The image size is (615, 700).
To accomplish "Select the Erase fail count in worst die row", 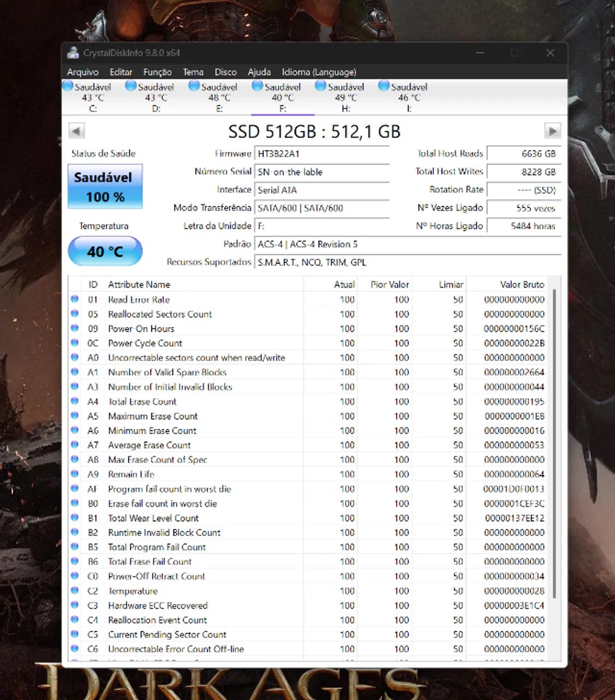I will click(307, 503).
